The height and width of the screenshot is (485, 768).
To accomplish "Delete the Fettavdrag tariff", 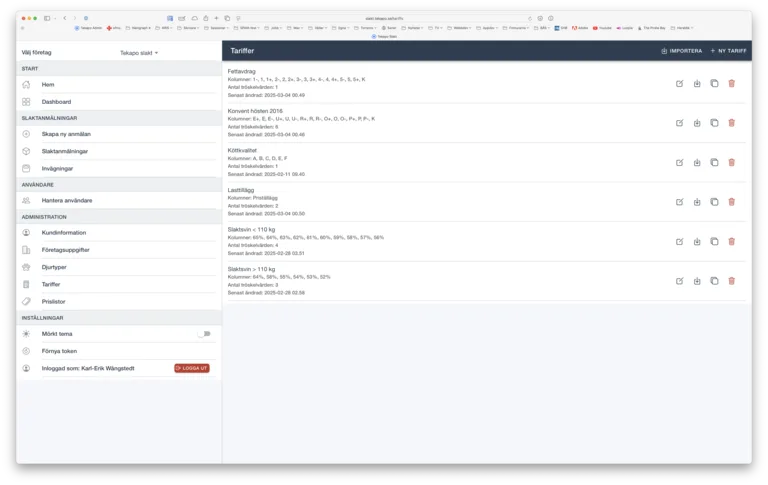I will click(731, 84).
